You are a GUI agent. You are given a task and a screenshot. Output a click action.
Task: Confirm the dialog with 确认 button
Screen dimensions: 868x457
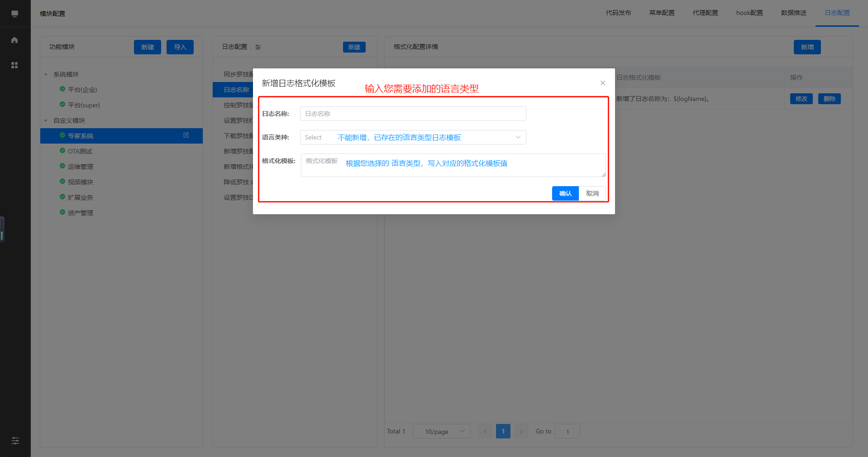tap(565, 193)
